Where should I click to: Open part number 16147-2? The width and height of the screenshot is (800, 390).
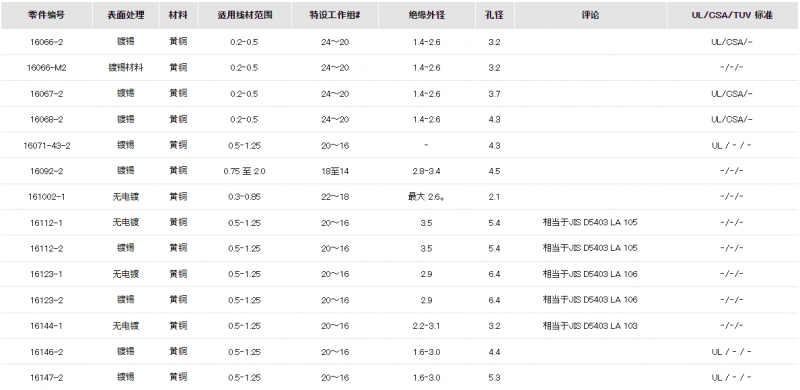[46, 378]
